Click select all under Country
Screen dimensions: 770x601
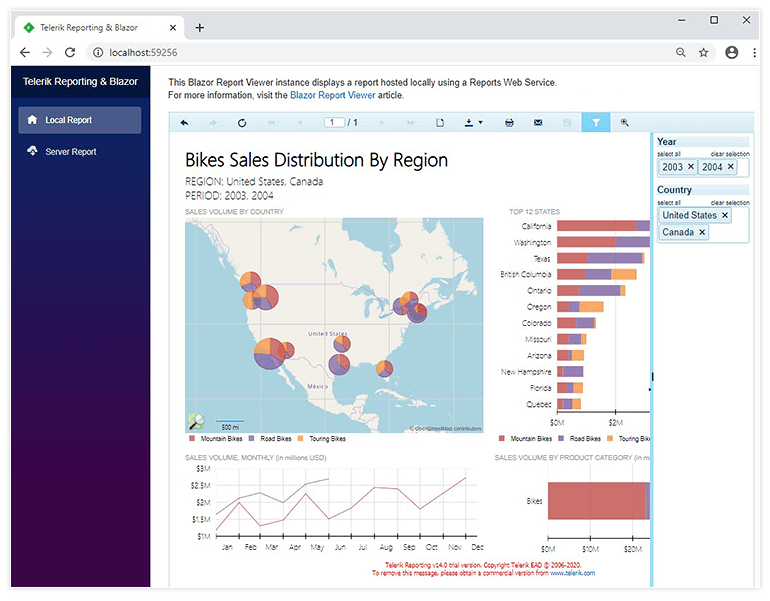click(x=669, y=202)
